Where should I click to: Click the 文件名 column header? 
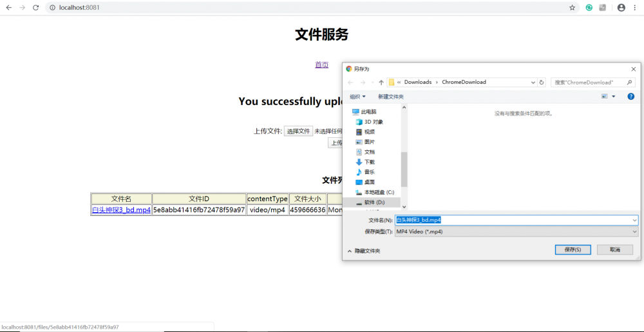(121, 199)
